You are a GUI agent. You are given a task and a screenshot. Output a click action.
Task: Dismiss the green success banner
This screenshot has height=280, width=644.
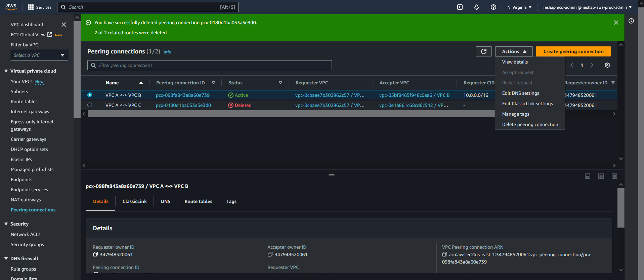[616, 23]
